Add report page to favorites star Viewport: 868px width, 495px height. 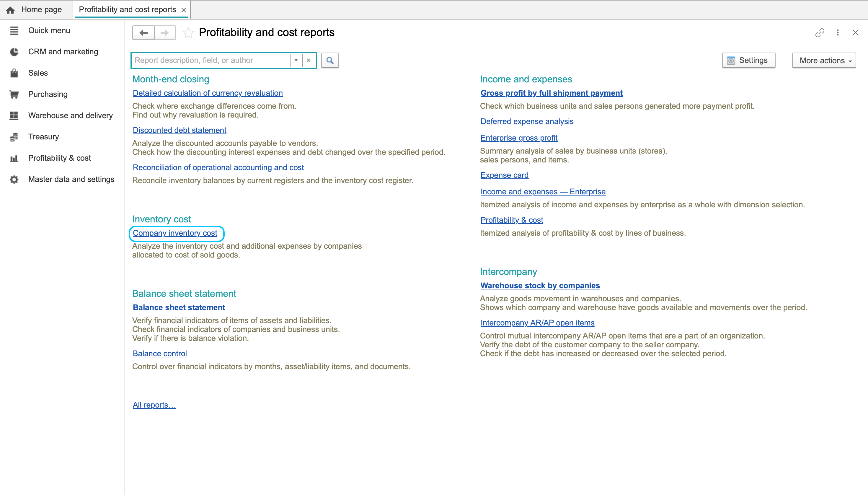[x=188, y=33]
